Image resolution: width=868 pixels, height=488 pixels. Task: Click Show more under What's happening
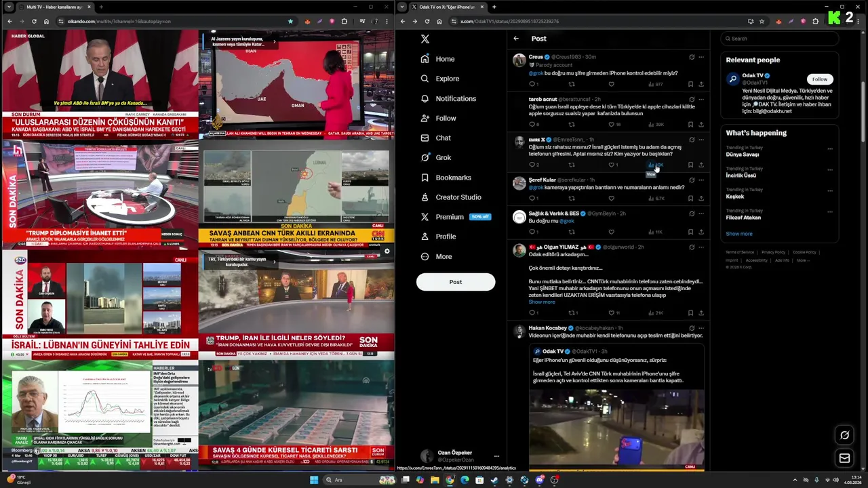tap(739, 234)
